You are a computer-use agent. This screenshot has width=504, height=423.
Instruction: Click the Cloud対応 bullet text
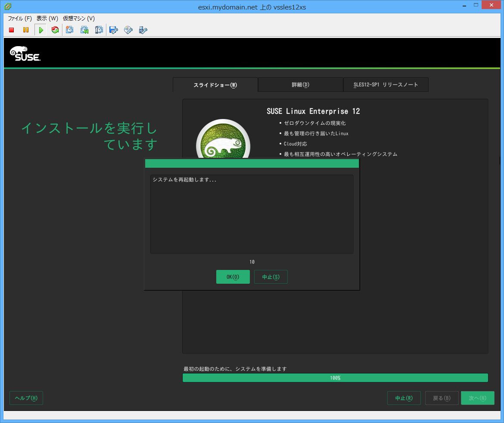tap(295, 144)
